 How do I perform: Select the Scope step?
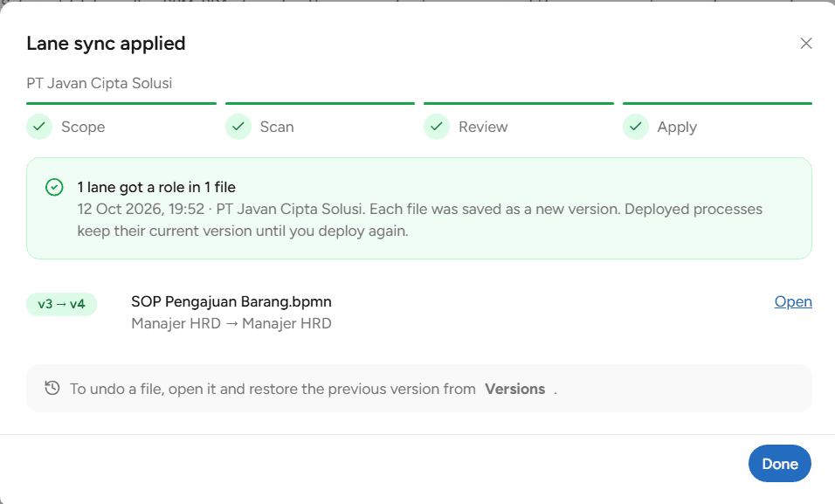[121, 121]
